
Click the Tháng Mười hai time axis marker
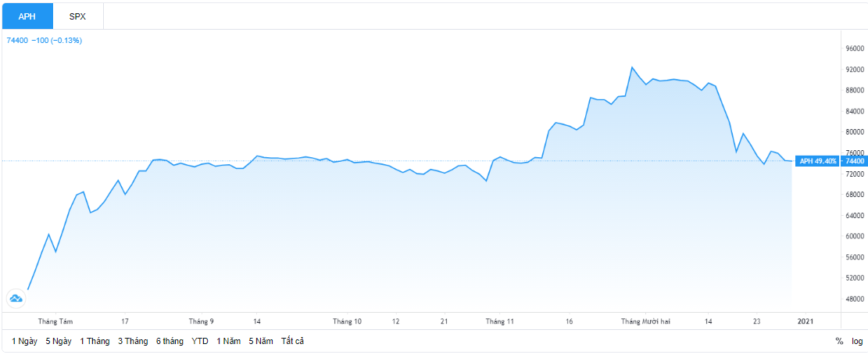(x=645, y=321)
